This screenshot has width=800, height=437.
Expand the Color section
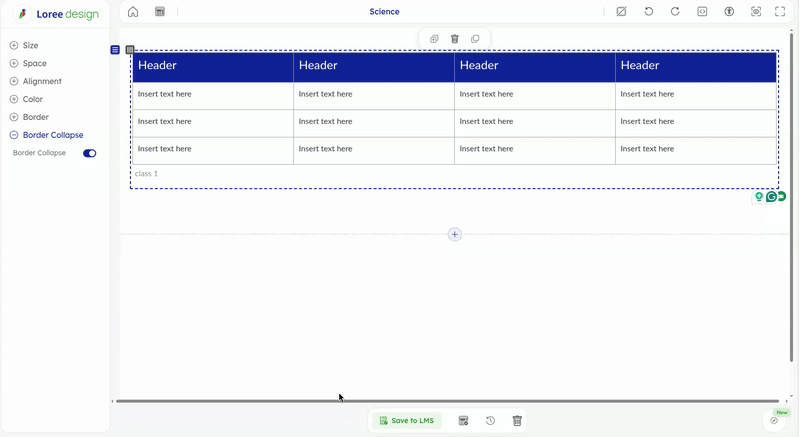click(32, 100)
